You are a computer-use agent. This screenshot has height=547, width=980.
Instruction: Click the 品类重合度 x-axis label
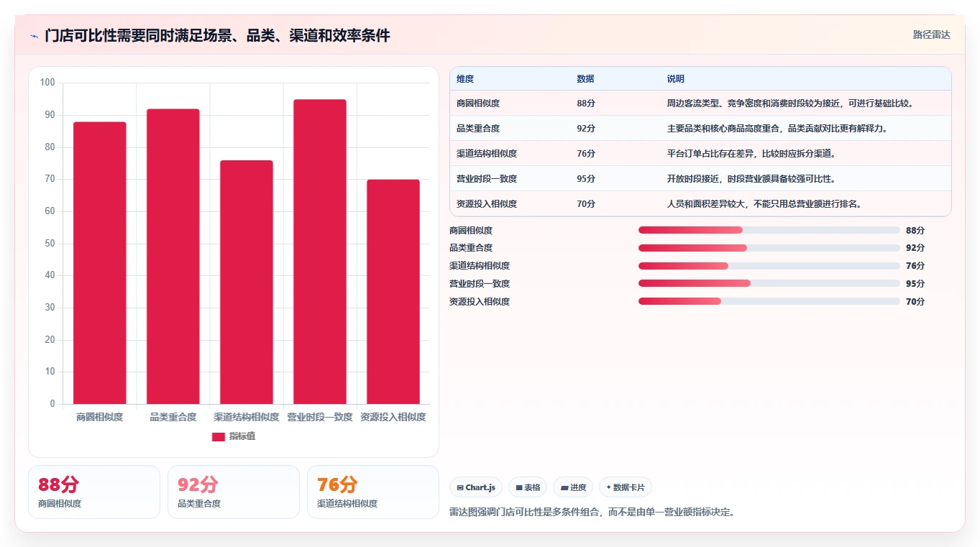tap(173, 417)
